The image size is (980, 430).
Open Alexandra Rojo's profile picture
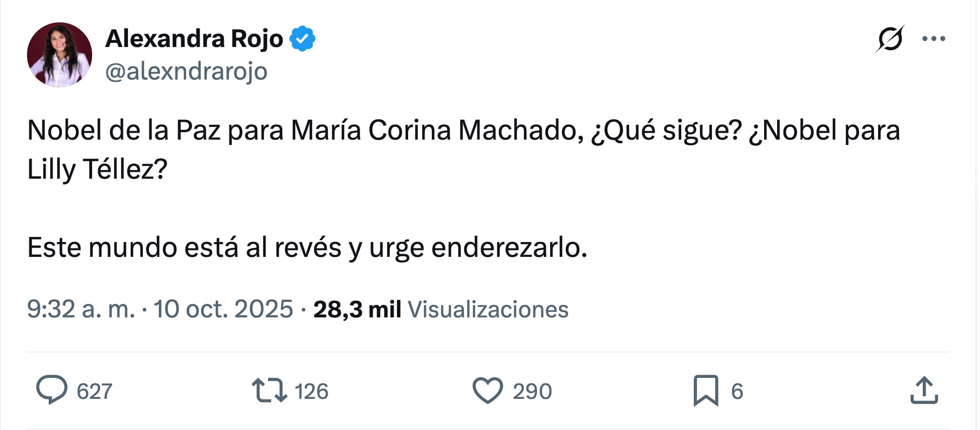(x=60, y=55)
